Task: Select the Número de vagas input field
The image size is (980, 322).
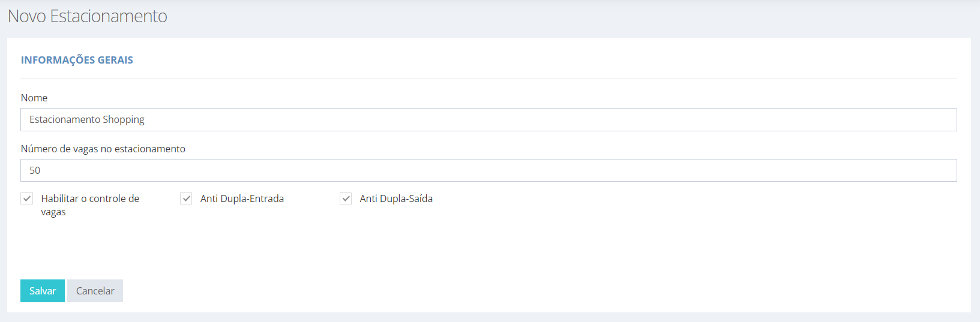Action: click(x=488, y=170)
